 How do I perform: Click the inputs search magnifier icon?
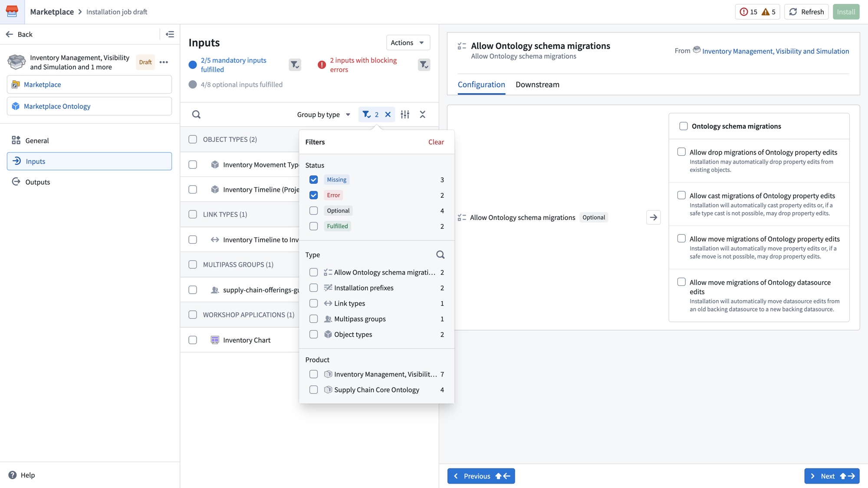click(x=196, y=115)
